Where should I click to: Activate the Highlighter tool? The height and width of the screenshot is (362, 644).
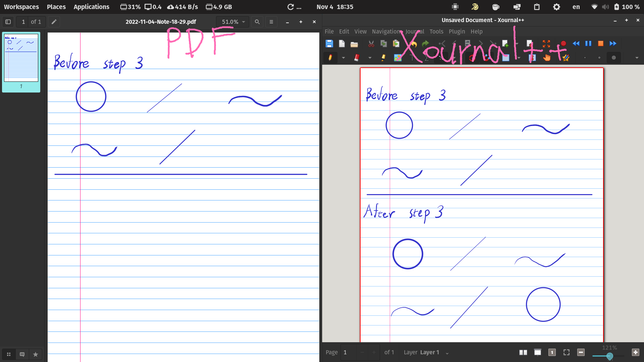(383, 58)
